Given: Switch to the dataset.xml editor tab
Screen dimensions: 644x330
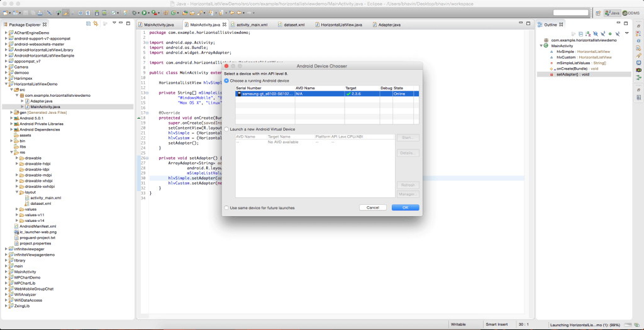Looking at the screenshot, I should coord(291,25).
